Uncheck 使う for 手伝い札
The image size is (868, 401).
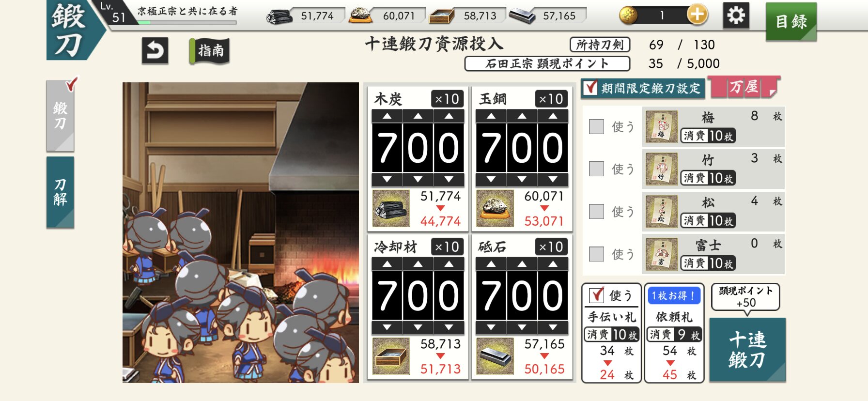[x=596, y=295]
